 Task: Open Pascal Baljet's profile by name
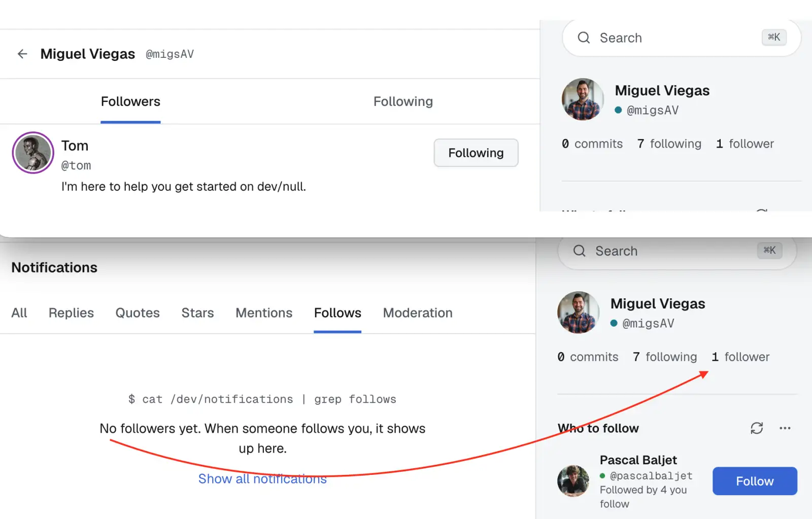[x=638, y=460]
